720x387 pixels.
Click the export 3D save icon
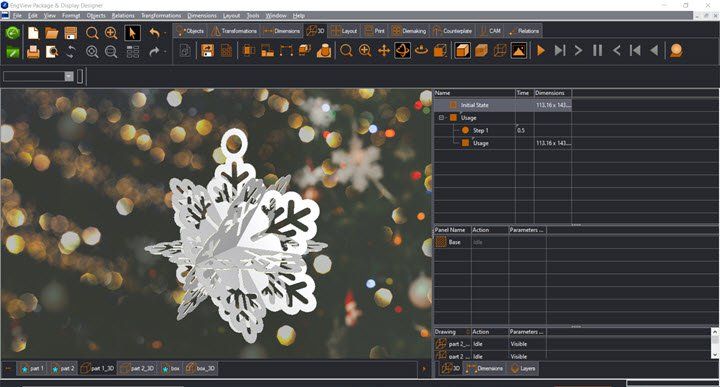pos(208,50)
